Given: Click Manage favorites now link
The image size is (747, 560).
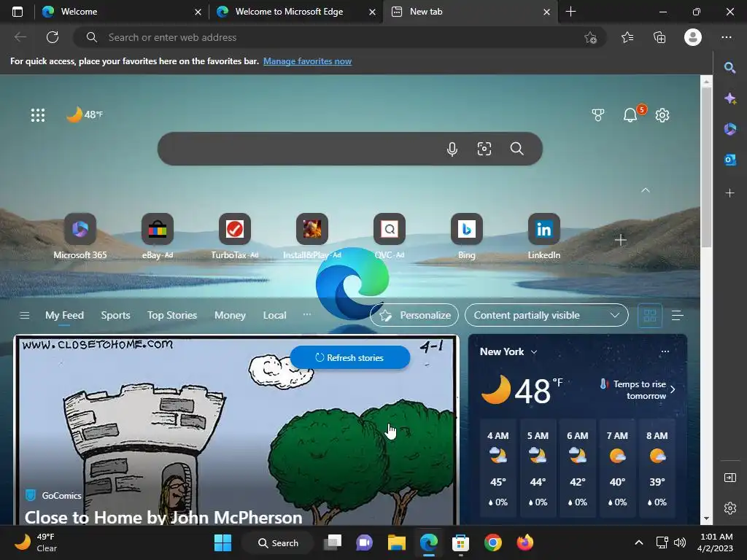Looking at the screenshot, I should (x=307, y=61).
